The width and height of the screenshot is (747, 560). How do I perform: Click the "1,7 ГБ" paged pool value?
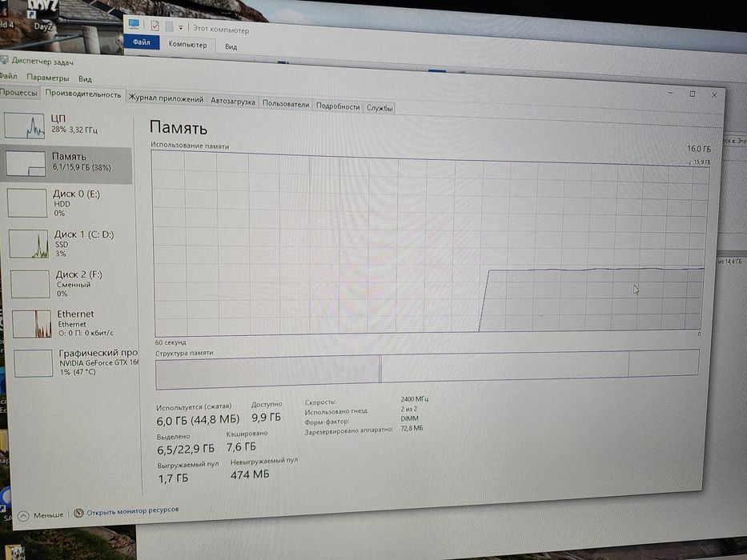pos(173,478)
